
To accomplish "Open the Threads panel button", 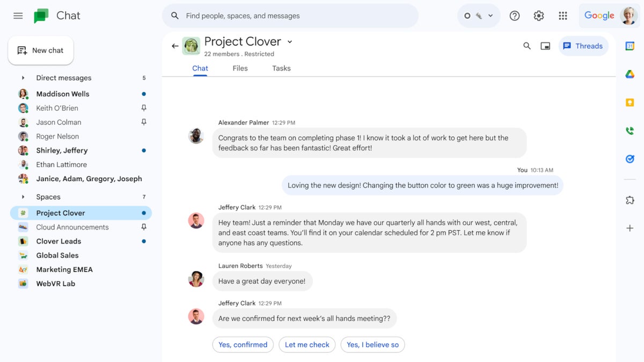I will pos(583,46).
